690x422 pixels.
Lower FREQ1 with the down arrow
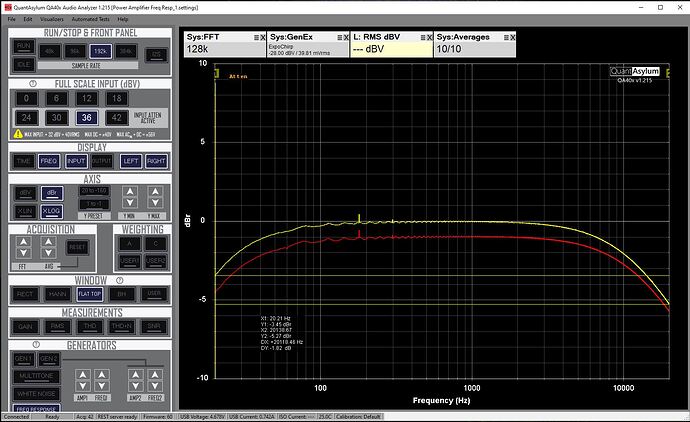click(x=102, y=386)
